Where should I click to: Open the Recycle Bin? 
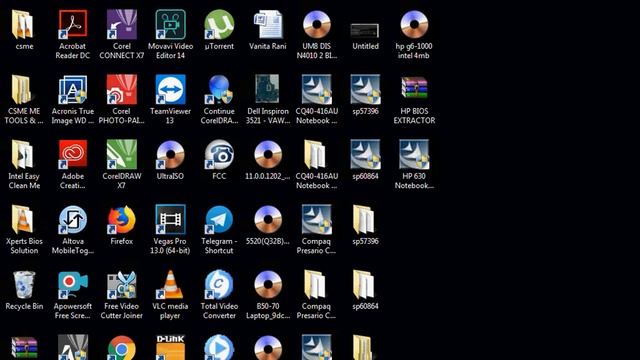(24, 285)
